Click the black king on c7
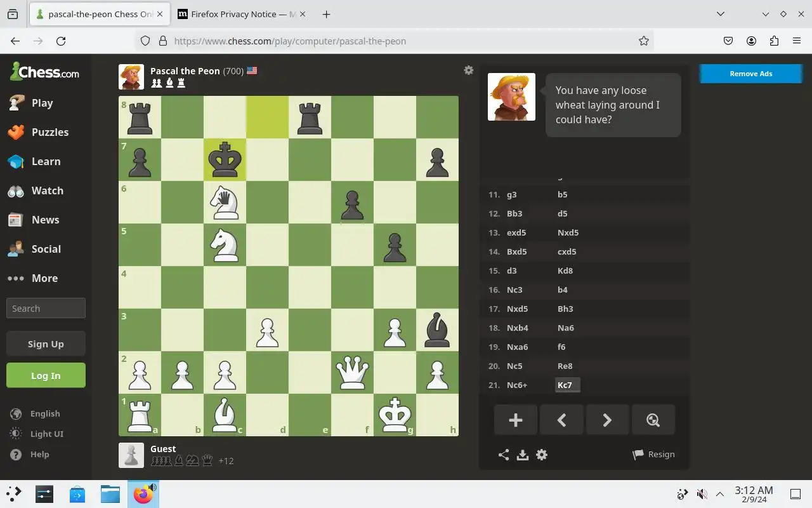The height and width of the screenshot is (508, 812). coord(225,159)
